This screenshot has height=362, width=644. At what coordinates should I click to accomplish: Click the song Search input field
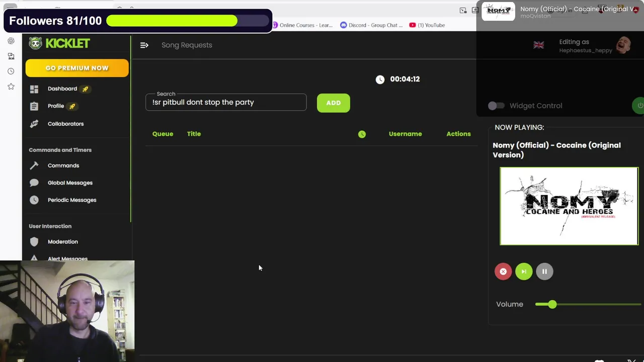226,102
